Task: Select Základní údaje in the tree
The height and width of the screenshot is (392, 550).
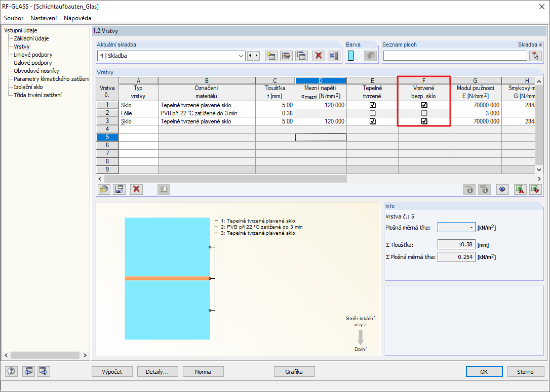Action: (x=31, y=38)
